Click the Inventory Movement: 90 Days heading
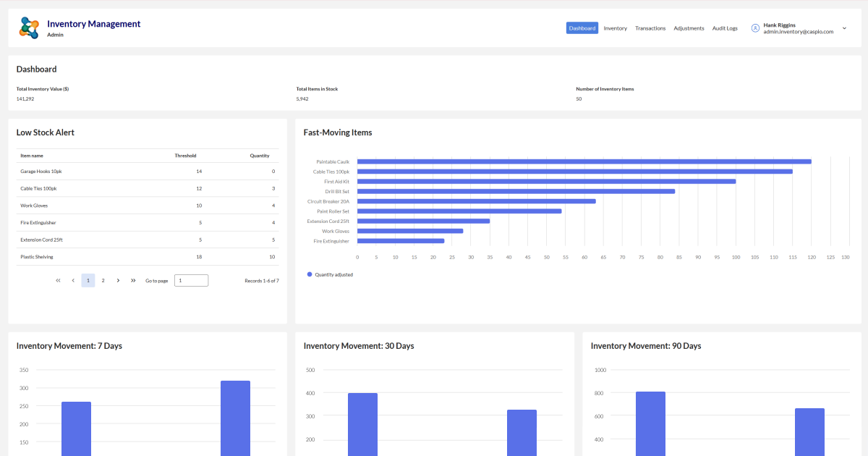This screenshot has width=868, height=456. coord(646,346)
